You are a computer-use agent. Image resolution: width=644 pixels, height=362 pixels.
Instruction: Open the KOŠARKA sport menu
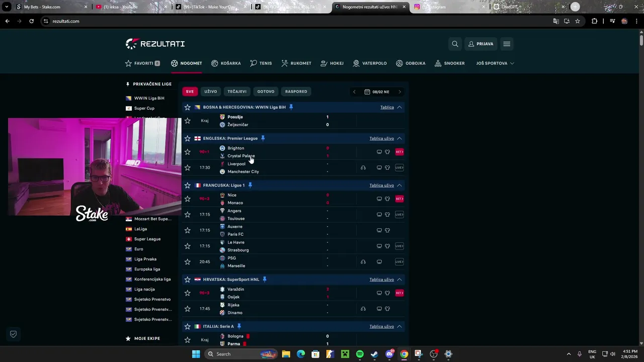pyautogui.click(x=226, y=63)
